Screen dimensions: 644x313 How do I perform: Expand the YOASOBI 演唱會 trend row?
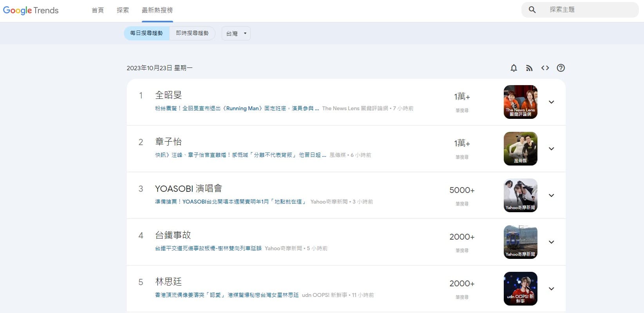click(x=551, y=195)
